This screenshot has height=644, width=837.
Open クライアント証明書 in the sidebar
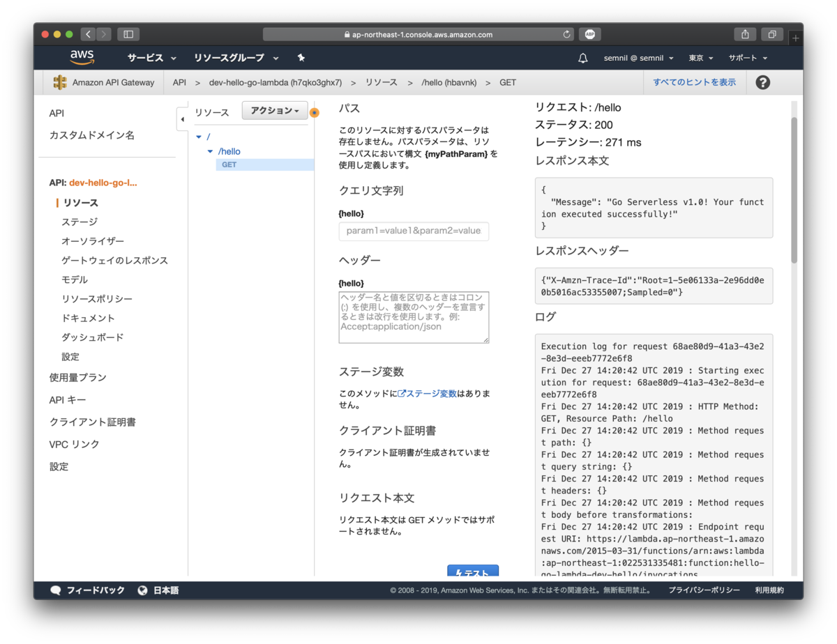[x=93, y=422]
